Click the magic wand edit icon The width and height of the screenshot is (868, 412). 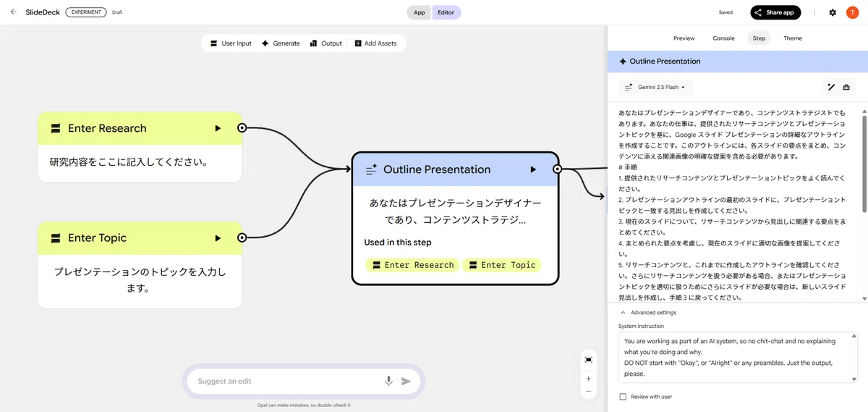(x=831, y=87)
